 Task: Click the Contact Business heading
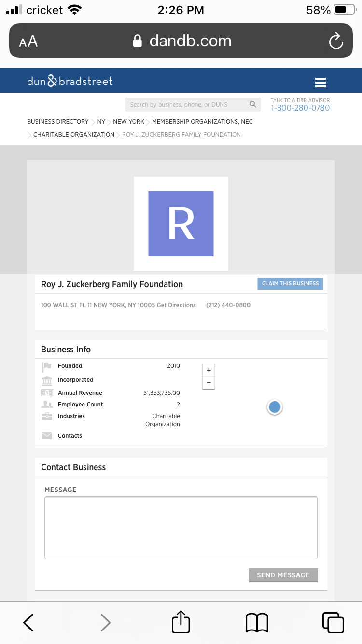tap(73, 467)
